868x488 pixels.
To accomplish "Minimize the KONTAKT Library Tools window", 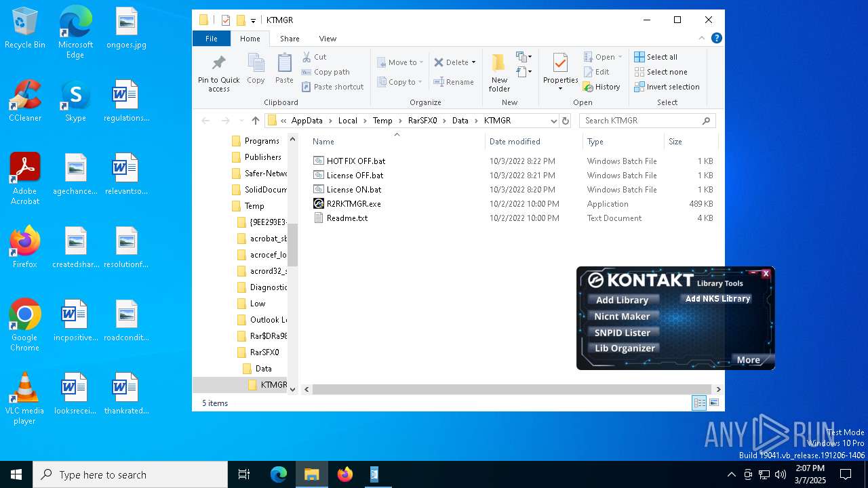I will click(753, 274).
